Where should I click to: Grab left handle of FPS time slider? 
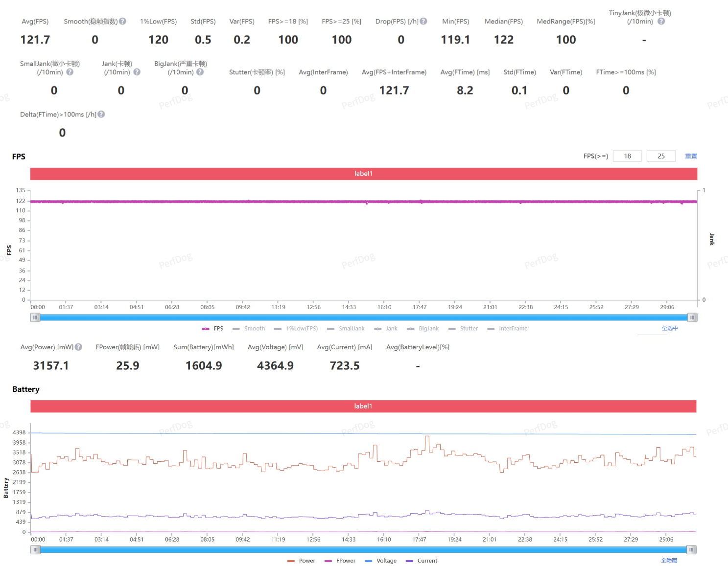(x=35, y=317)
